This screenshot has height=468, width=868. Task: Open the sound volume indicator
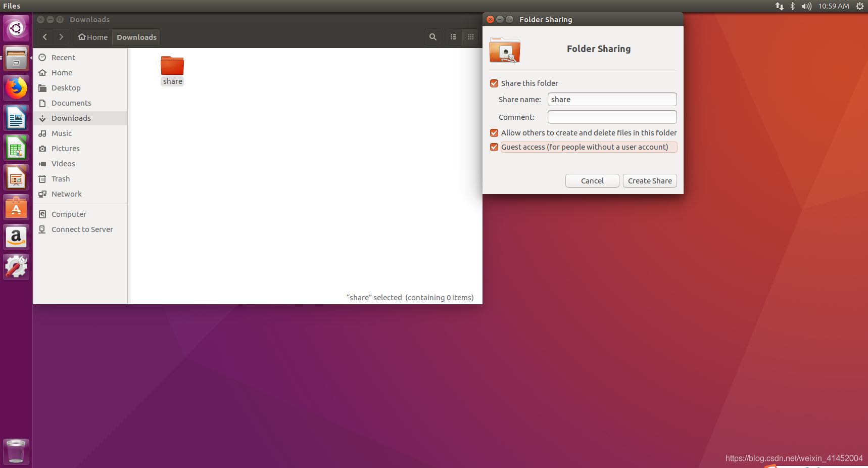[x=806, y=6]
